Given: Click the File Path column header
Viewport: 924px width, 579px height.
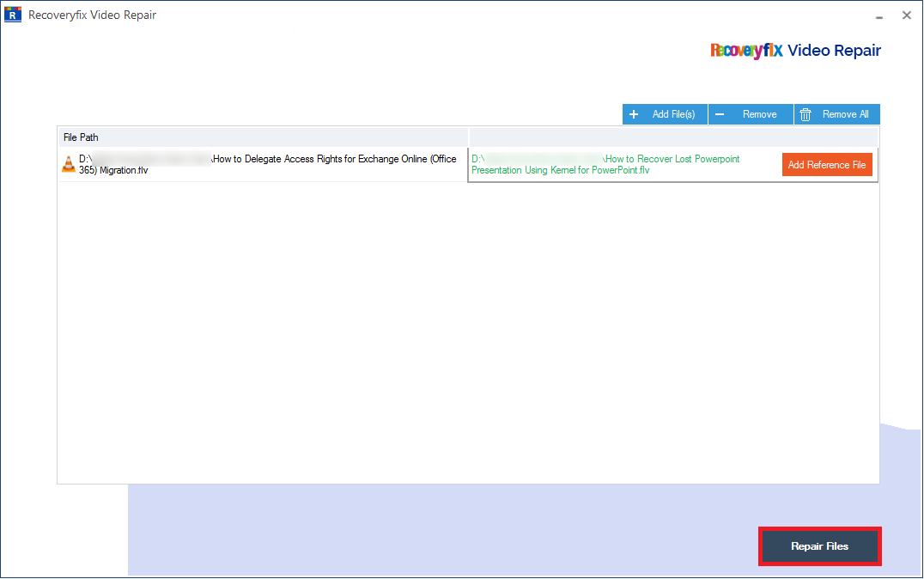Looking at the screenshot, I should coord(263,137).
